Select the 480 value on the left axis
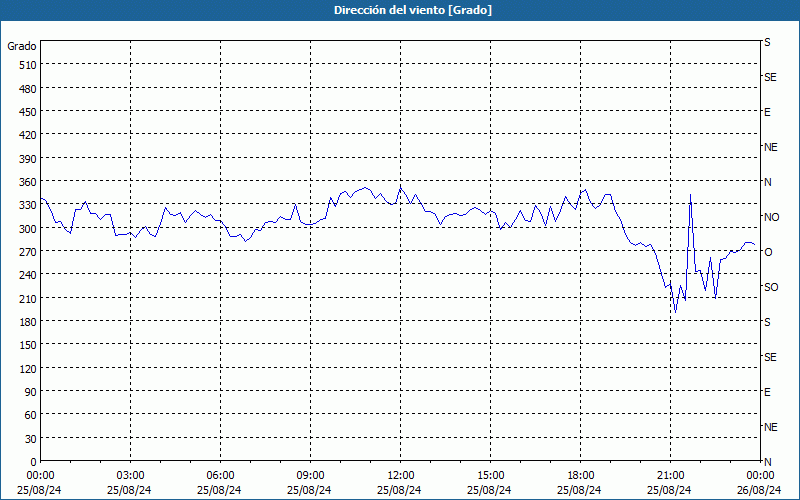This screenshot has height=500, width=800. [28, 89]
